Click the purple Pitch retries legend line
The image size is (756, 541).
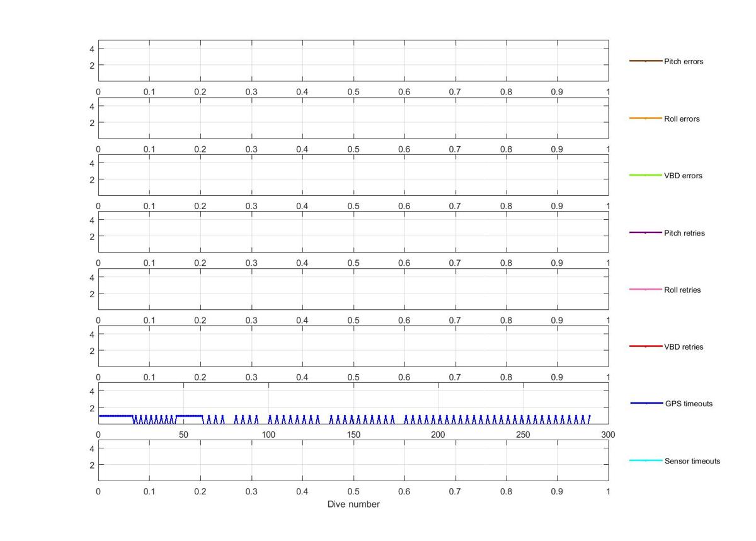pos(646,232)
